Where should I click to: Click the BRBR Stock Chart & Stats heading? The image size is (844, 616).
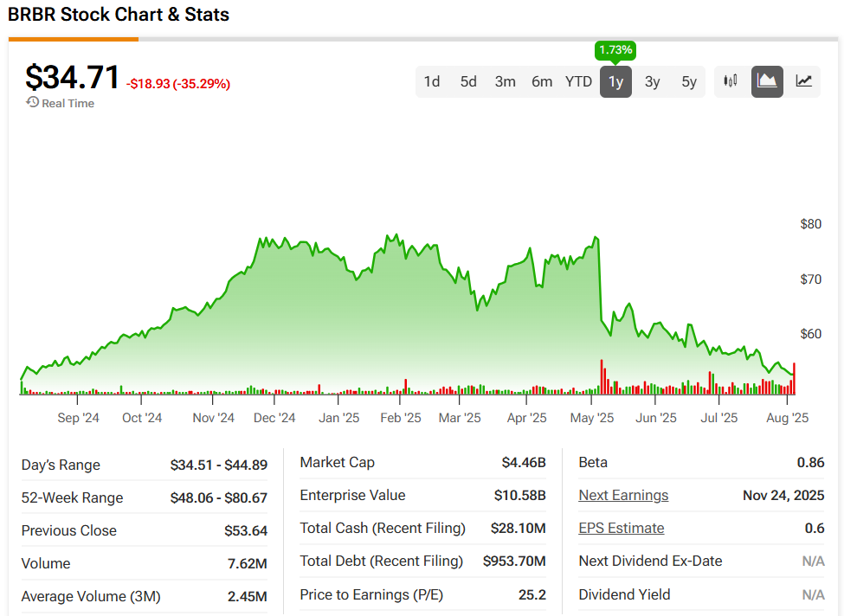point(119,15)
